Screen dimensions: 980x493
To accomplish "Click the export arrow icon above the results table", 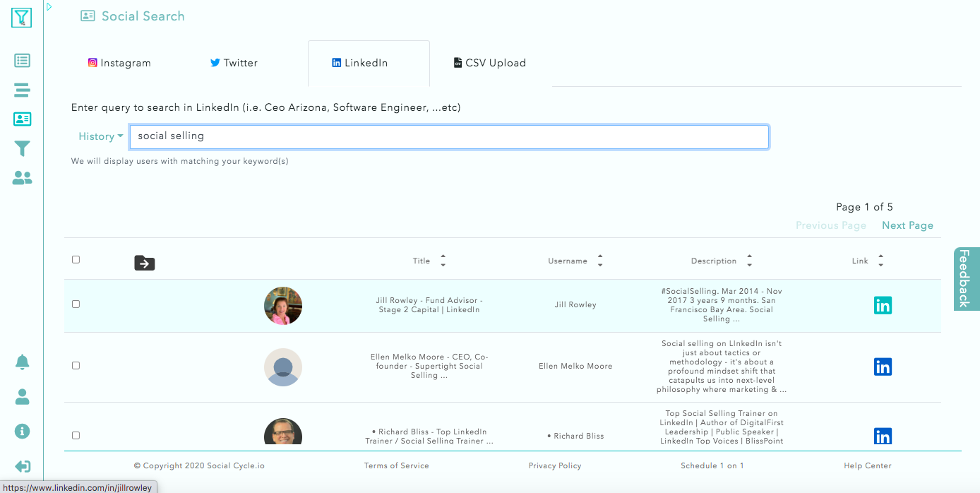I will point(144,263).
